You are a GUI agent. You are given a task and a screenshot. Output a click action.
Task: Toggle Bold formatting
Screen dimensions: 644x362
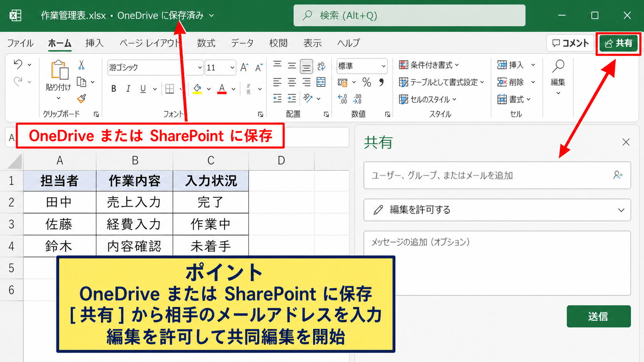(114, 89)
